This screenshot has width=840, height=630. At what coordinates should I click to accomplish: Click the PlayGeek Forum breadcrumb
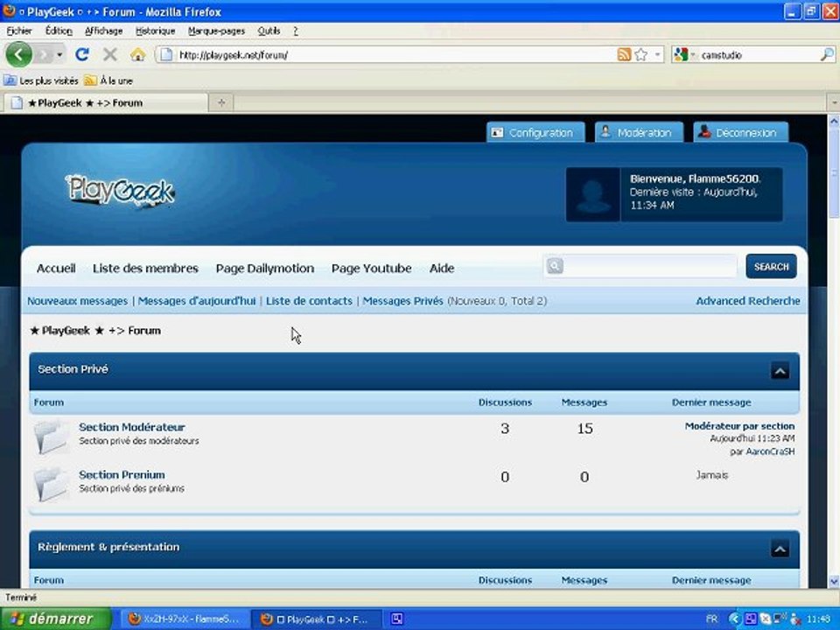pyautogui.click(x=95, y=331)
